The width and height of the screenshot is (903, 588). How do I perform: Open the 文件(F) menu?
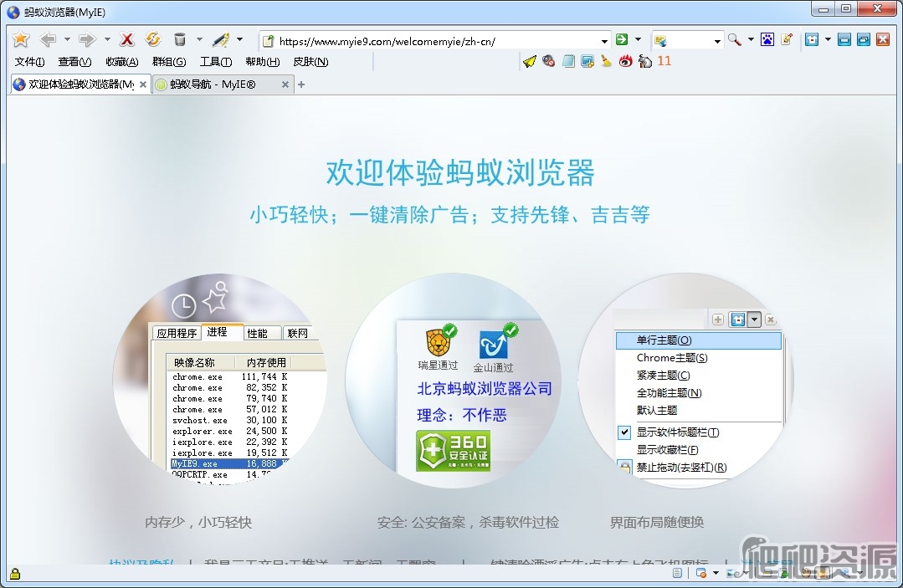click(x=29, y=62)
